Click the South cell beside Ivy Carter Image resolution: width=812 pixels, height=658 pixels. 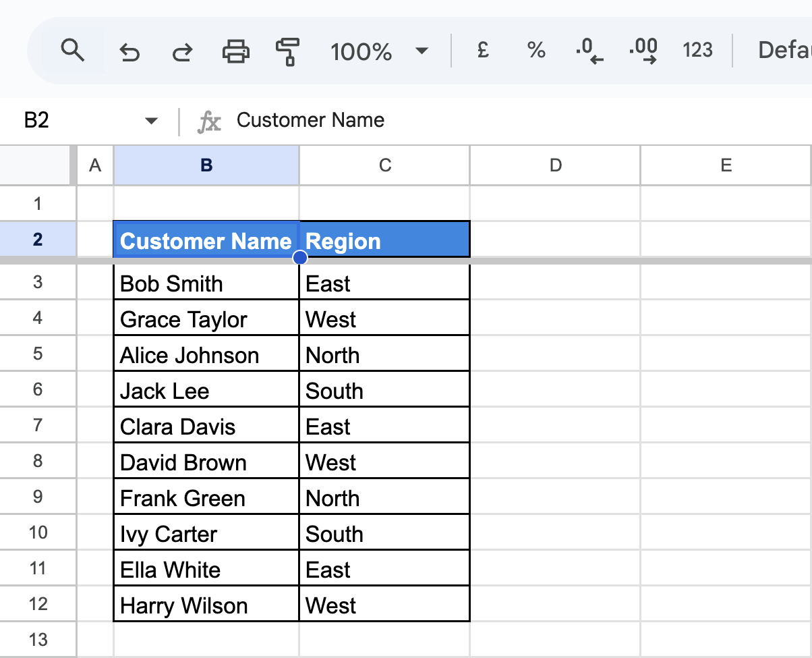384,533
